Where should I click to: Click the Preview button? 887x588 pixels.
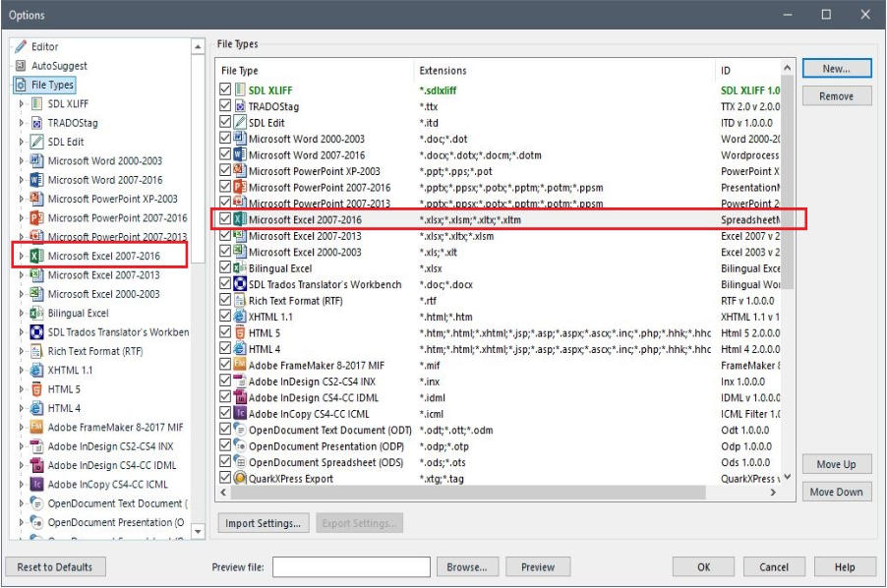[537, 567]
